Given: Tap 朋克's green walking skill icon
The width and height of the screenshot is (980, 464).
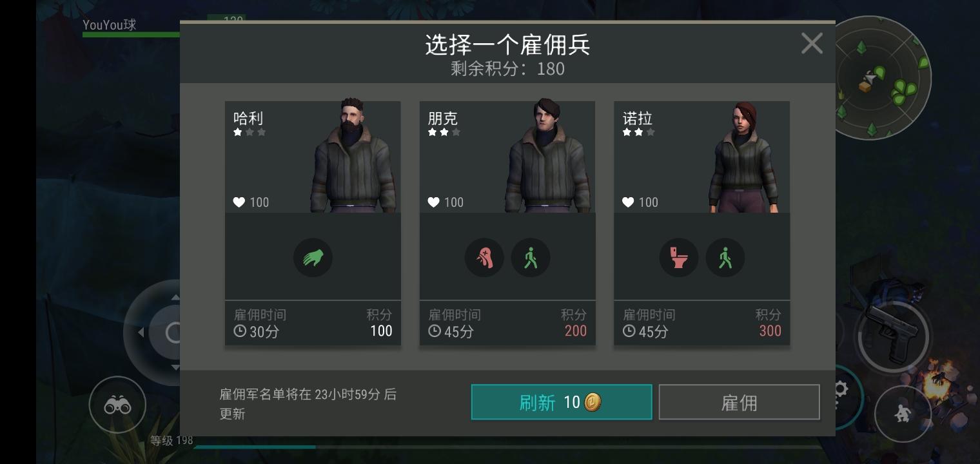Looking at the screenshot, I should point(531,258).
